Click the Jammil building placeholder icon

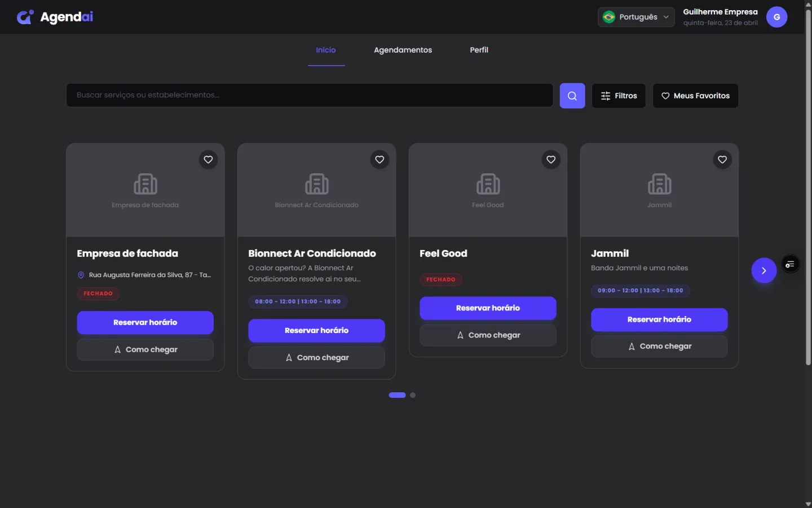(x=660, y=184)
